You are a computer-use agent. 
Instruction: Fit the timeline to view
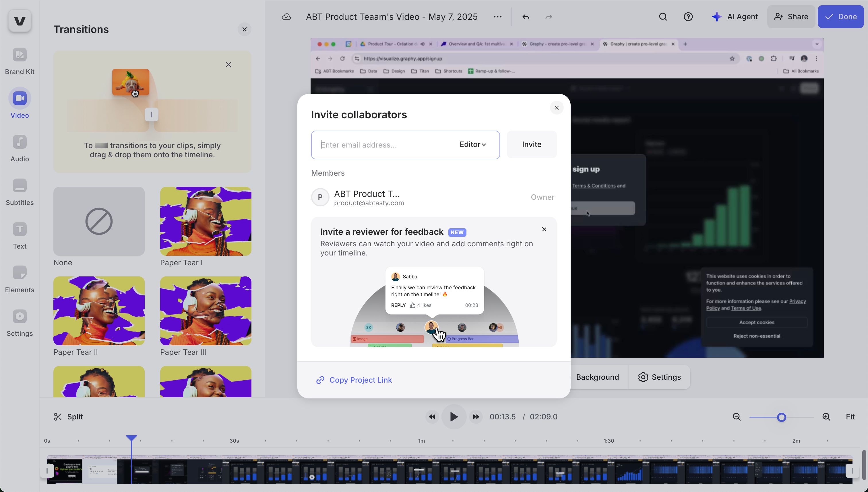[850, 417]
